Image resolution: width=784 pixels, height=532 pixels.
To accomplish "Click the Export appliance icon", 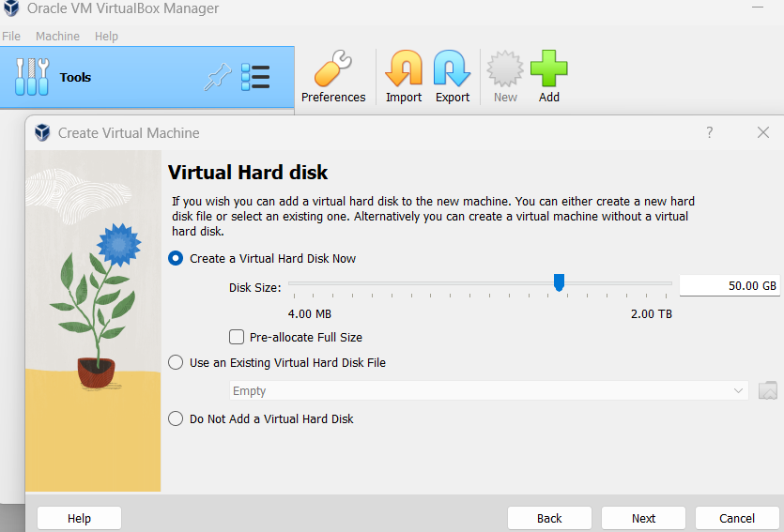I will point(452,68).
